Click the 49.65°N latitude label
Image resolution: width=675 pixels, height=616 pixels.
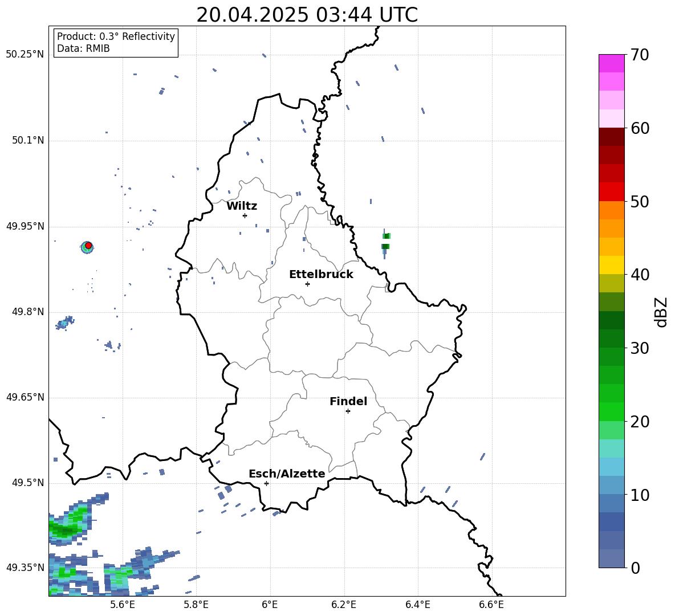pos(25,397)
